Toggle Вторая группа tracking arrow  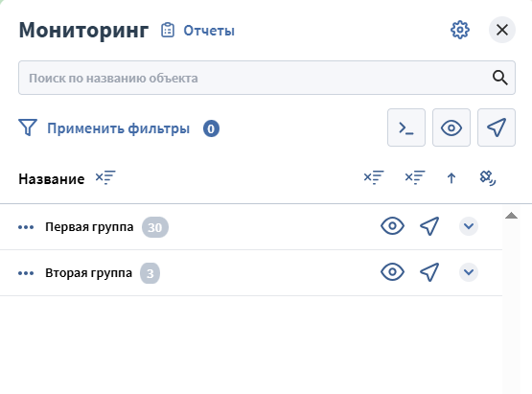[429, 272]
